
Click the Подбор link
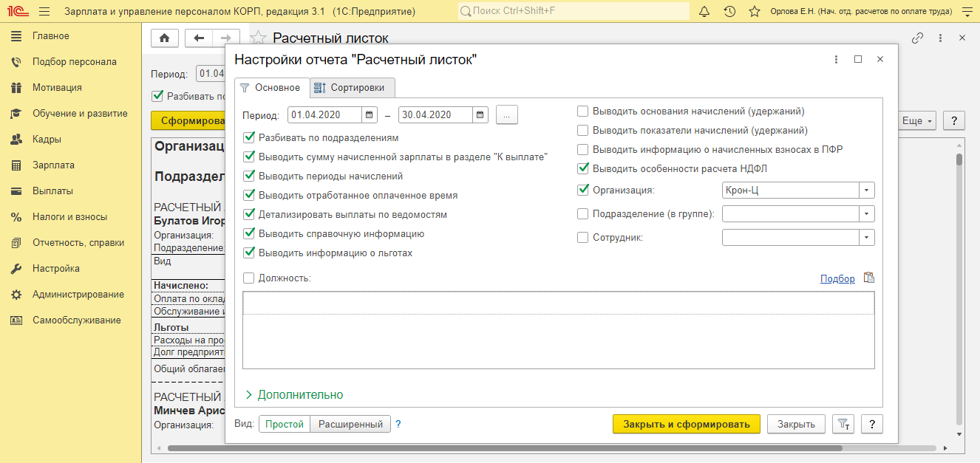point(837,279)
